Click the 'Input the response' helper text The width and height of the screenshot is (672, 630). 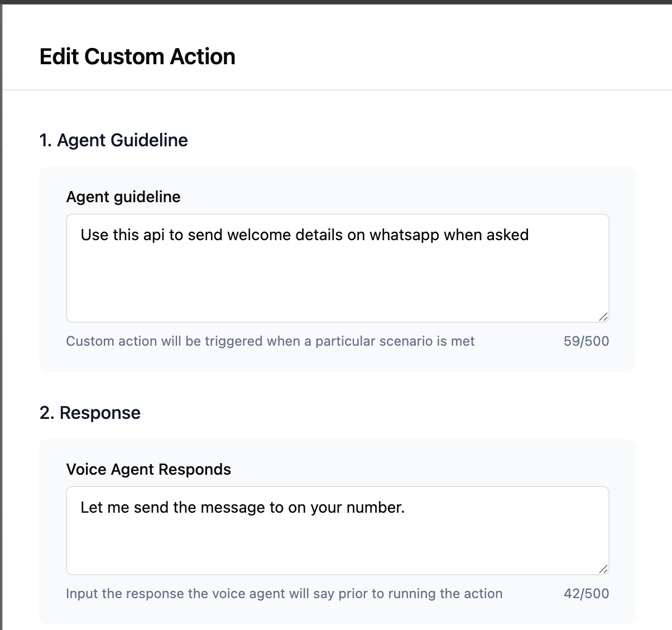coord(284,594)
